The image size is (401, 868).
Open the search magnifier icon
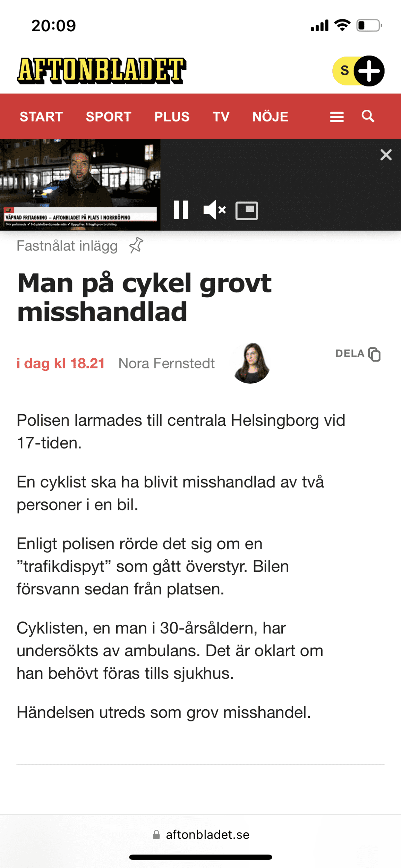point(368,116)
